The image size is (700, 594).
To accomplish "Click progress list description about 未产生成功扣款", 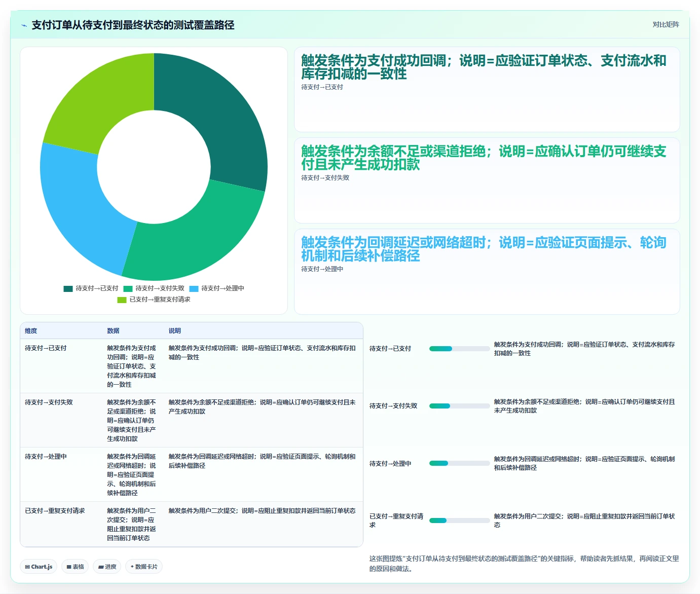I will [x=584, y=406].
